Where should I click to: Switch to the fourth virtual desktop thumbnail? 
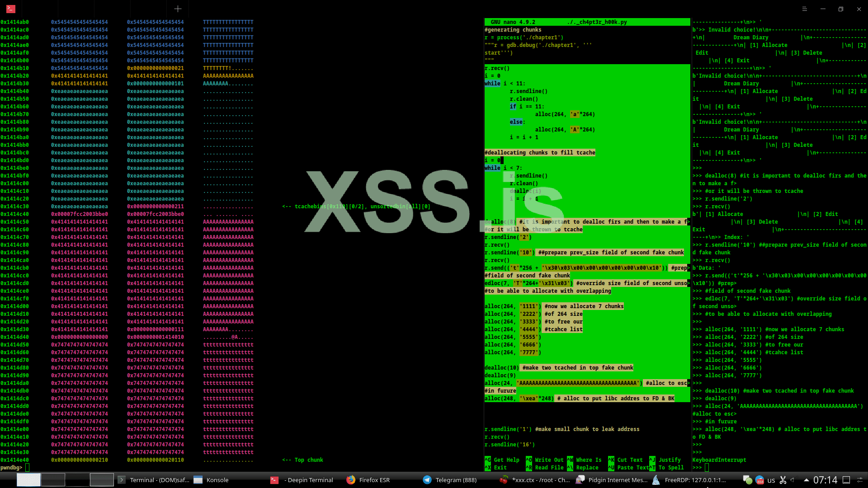point(101,480)
